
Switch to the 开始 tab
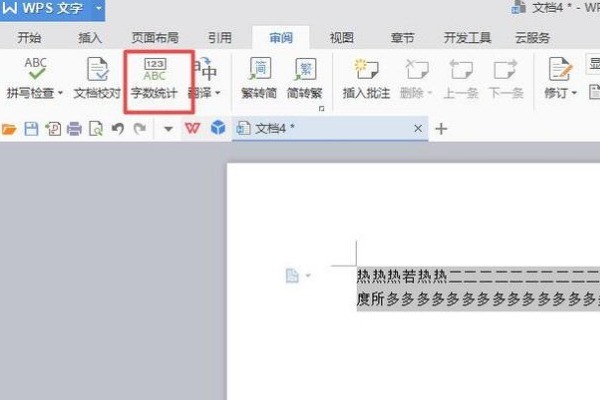click(x=29, y=38)
